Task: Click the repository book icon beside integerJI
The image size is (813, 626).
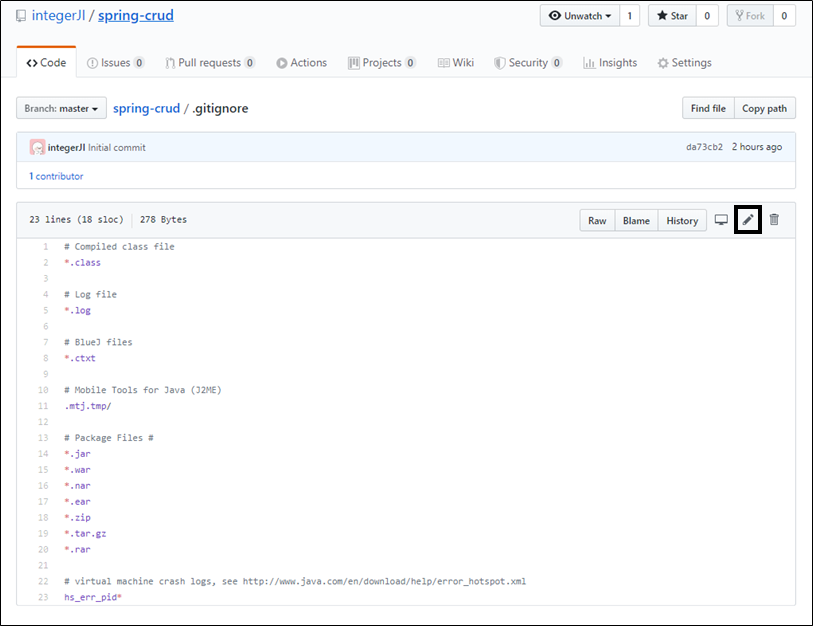Action: [21, 16]
